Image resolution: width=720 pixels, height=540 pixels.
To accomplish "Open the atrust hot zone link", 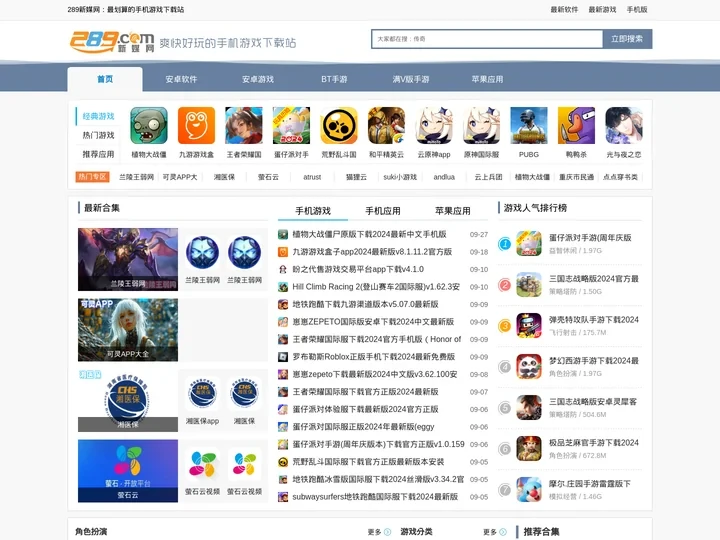I will [312, 177].
